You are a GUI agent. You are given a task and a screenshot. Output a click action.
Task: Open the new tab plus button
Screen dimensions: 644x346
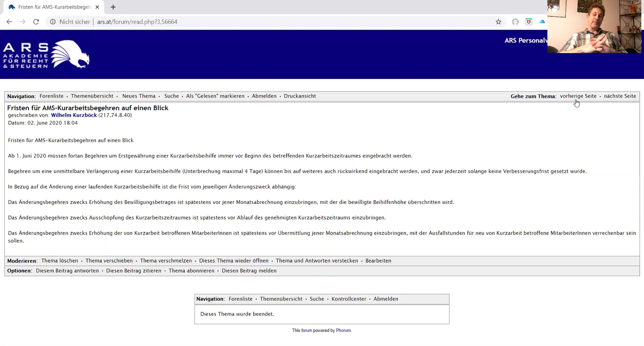(x=113, y=7)
